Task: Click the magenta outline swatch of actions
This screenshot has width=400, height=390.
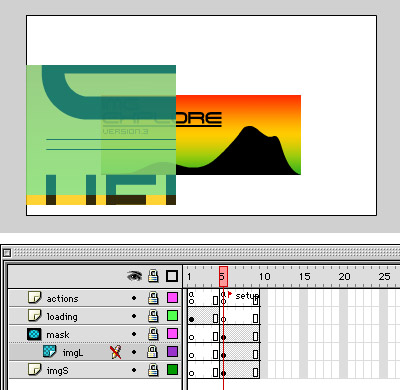Action: (x=172, y=298)
